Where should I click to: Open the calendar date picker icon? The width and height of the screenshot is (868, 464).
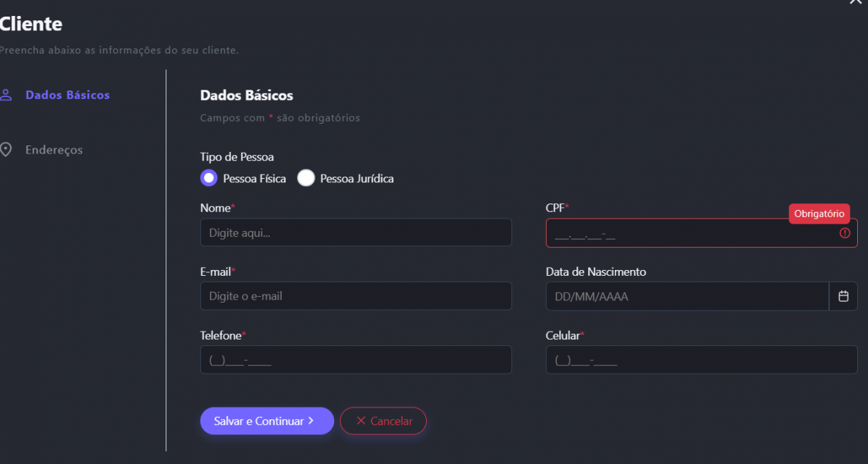tap(843, 296)
